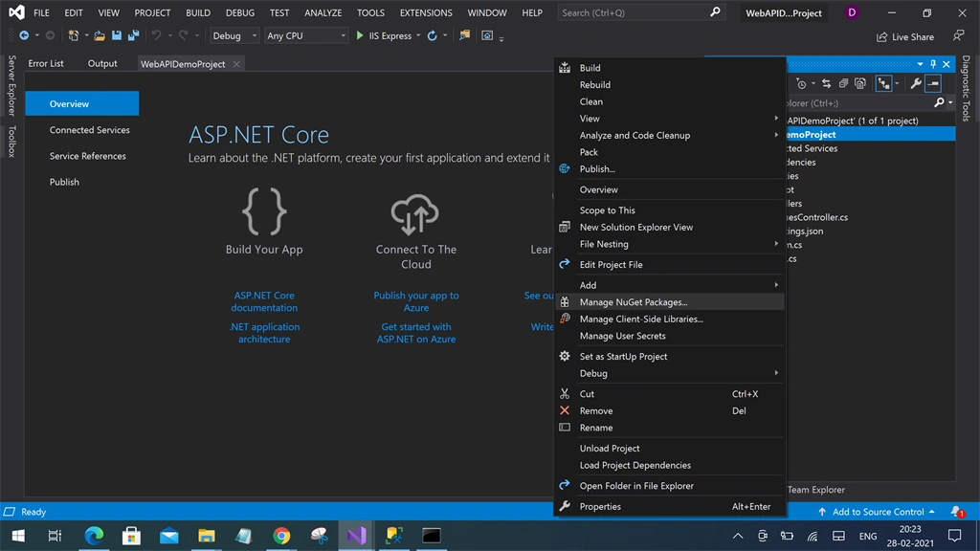Choose Rebuild from the context menu
The image size is (980, 551).
coord(669,84)
